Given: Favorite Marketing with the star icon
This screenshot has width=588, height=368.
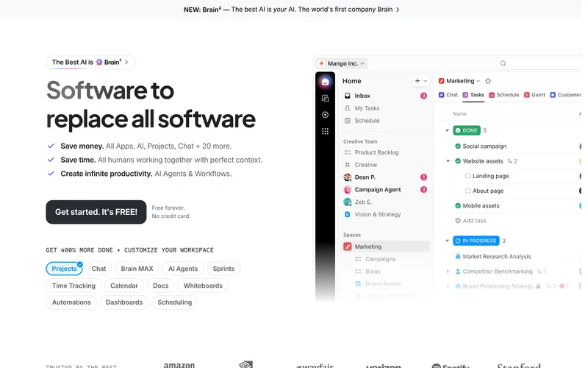Looking at the screenshot, I should [x=488, y=81].
